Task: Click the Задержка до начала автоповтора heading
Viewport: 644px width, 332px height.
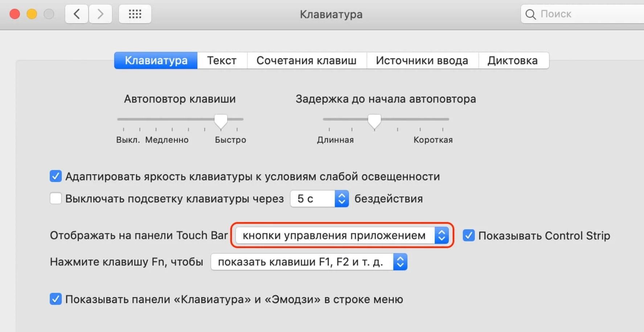Action: [x=386, y=99]
